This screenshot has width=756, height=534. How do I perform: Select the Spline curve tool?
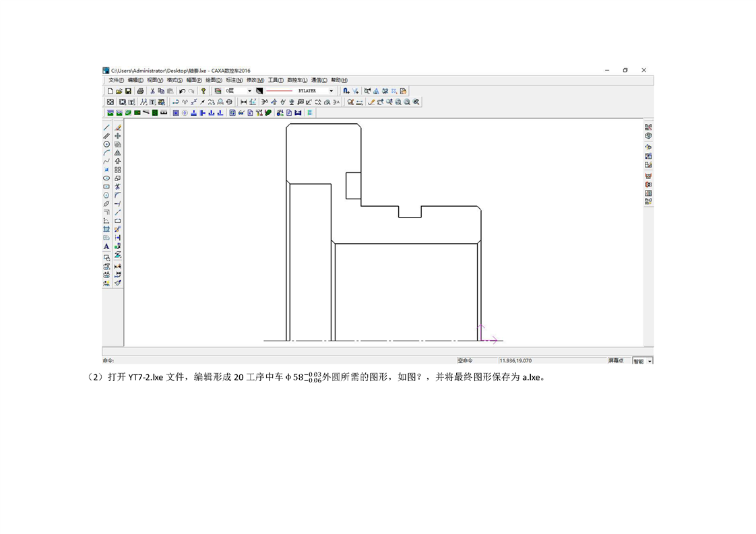106,162
